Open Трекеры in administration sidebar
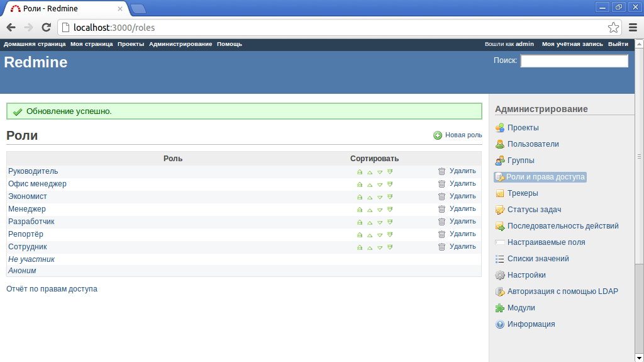The image size is (644, 362). (x=523, y=193)
